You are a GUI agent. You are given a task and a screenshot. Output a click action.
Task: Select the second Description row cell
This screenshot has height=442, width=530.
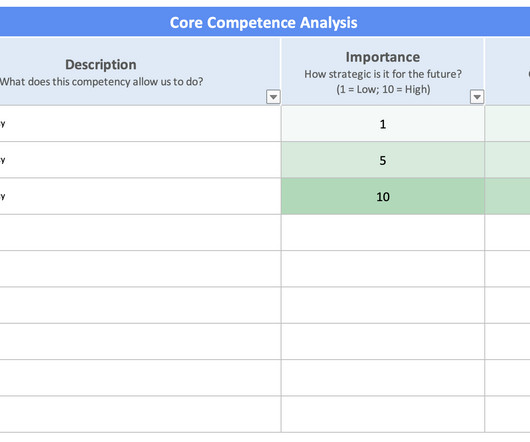click(140, 160)
